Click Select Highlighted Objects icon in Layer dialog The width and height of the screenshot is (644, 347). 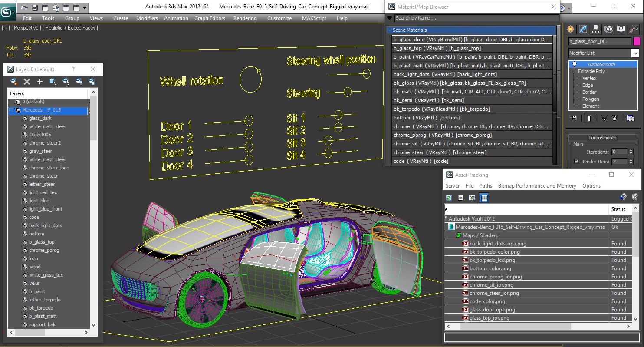[53, 81]
